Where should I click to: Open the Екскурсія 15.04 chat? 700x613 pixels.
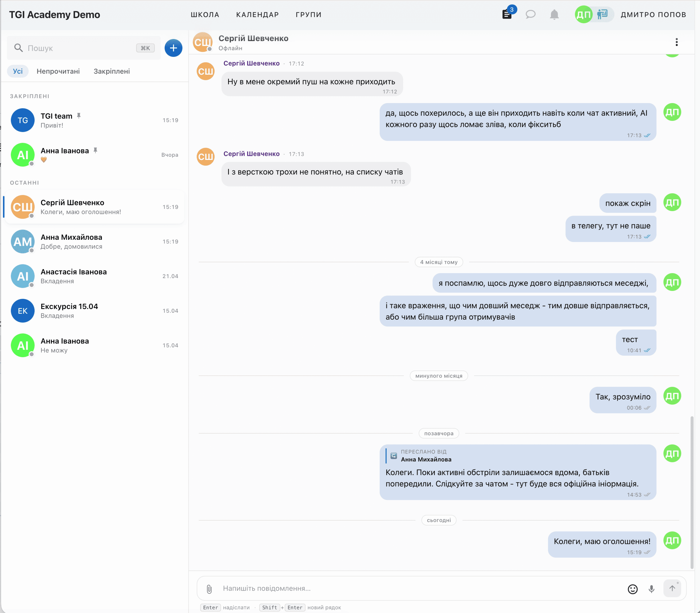point(94,311)
